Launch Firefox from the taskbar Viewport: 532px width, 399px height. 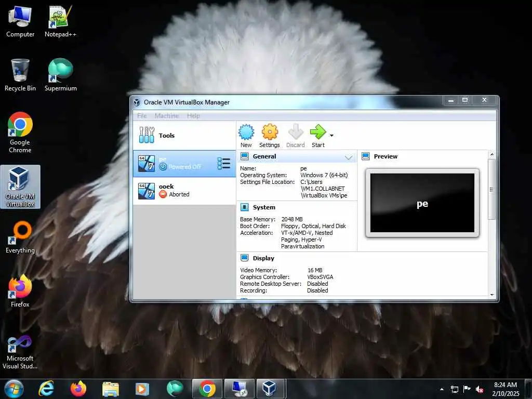(78, 389)
